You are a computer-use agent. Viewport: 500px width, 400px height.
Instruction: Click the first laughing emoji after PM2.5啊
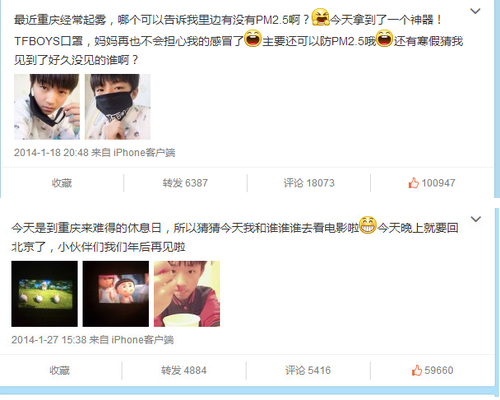320,17
